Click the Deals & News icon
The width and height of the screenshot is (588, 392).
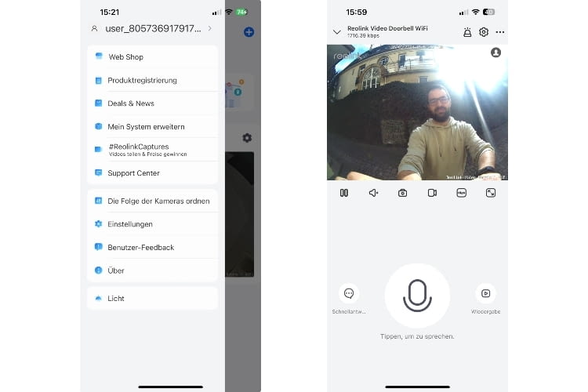(x=98, y=103)
